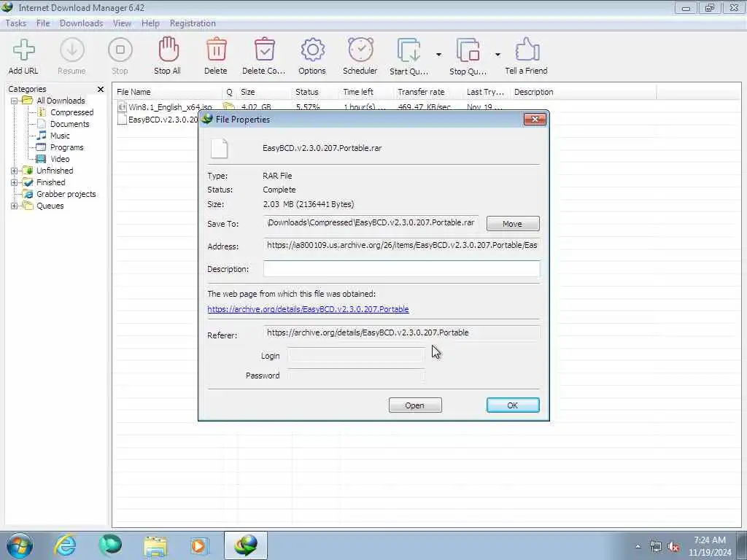Select the All Downloads folder
The width and height of the screenshot is (747, 560).
61,101
